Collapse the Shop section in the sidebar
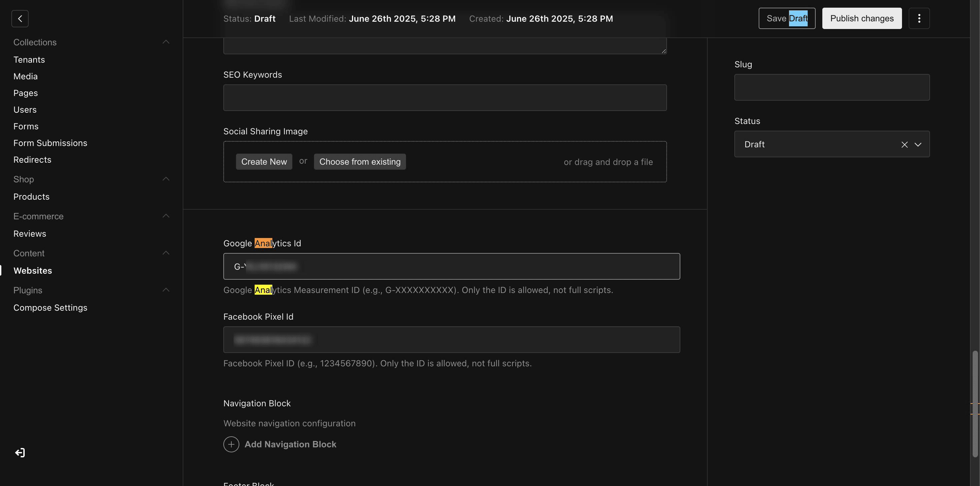 point(166,179)
